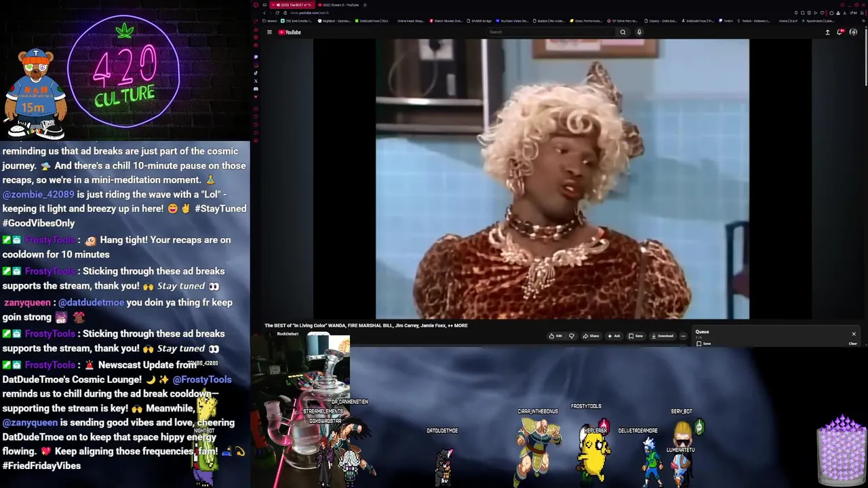This screenshot has width=868, height=488.
Task: Share the video
Action: [591, 336]
